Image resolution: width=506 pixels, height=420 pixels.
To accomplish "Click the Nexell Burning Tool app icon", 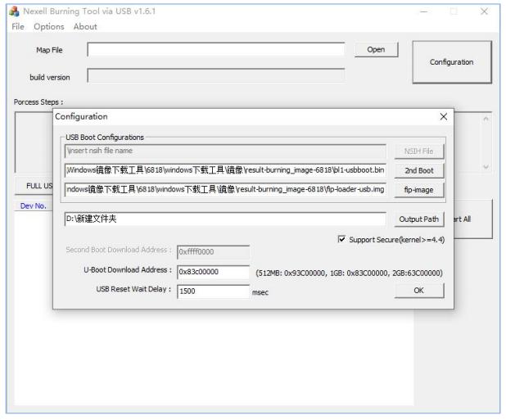I will 14,11.
